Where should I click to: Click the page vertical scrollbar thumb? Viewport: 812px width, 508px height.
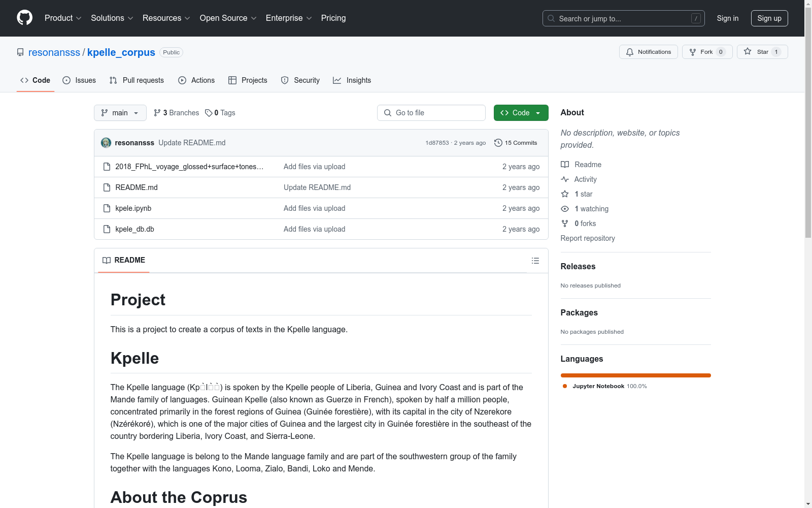coord(808,123)
